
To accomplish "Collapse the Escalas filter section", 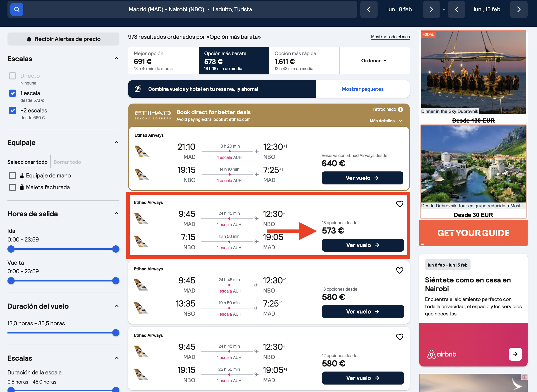I will 117,59.
